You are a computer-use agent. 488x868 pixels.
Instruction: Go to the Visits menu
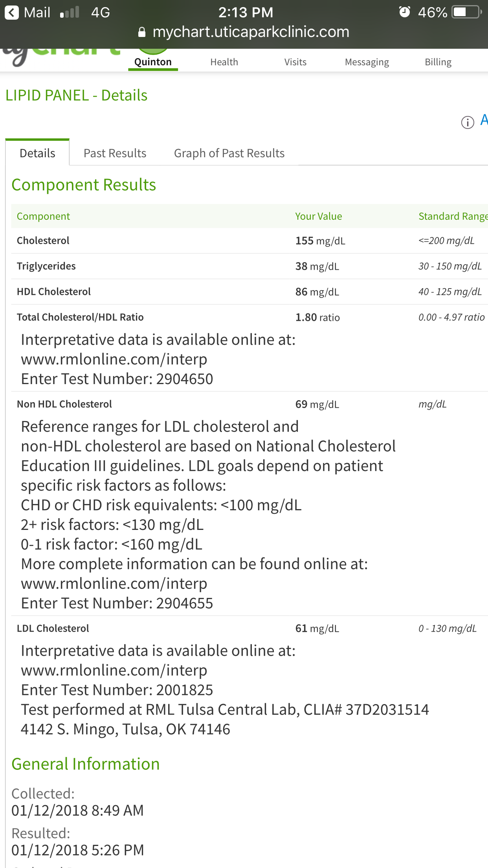coord(295,62)
